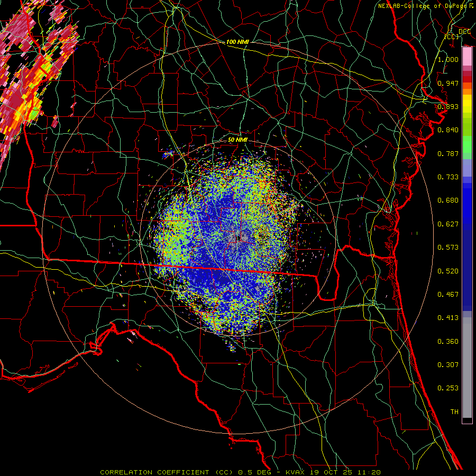Click the 0.360 legend value
Image resolution: width=476 pixels, height=476 pixels.
[x=448, y=342]
